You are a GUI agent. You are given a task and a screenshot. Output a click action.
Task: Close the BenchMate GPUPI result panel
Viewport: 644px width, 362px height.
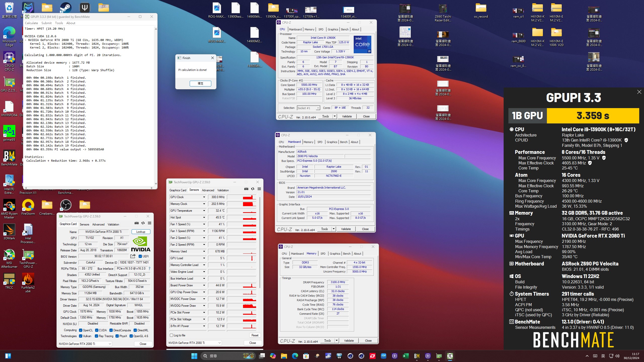[x=639, y=92]
